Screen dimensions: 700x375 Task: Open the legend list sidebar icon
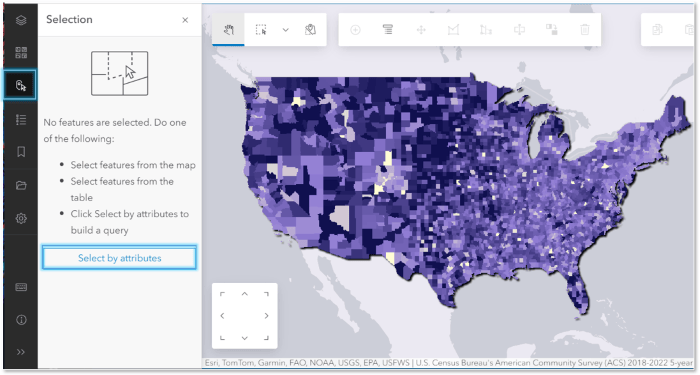click(x=21, y=119)
